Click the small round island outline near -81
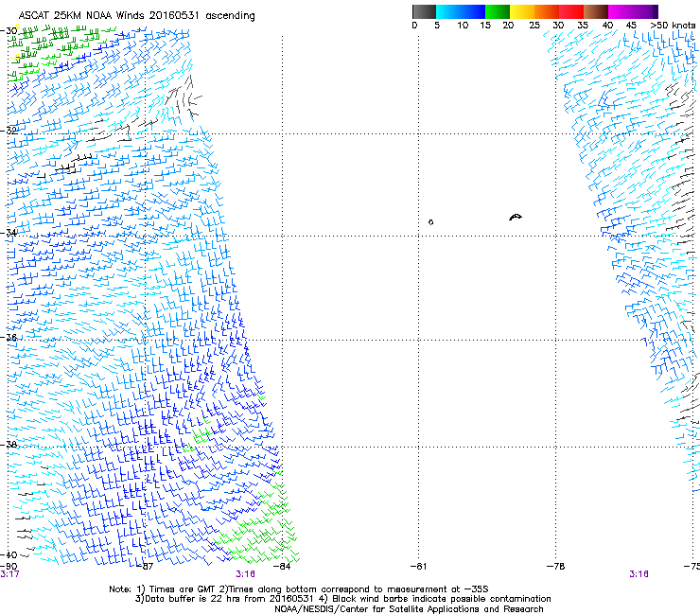 tap(430, 222)
